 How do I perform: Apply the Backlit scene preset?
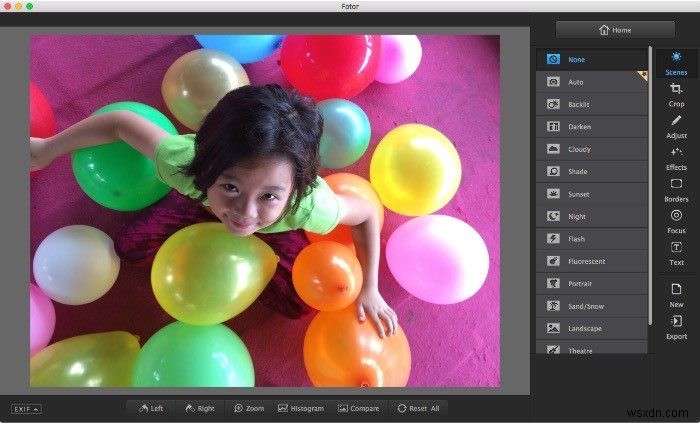coord(592,104)
